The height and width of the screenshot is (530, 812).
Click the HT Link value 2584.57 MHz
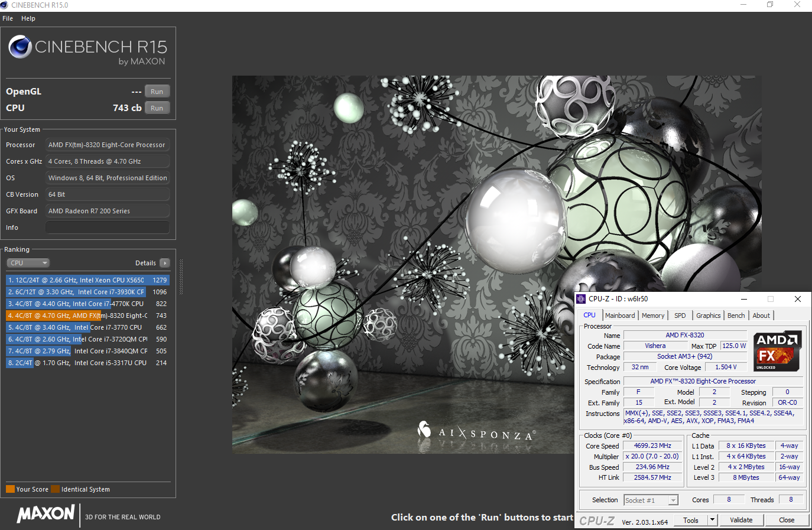click(x=652, y=478)
